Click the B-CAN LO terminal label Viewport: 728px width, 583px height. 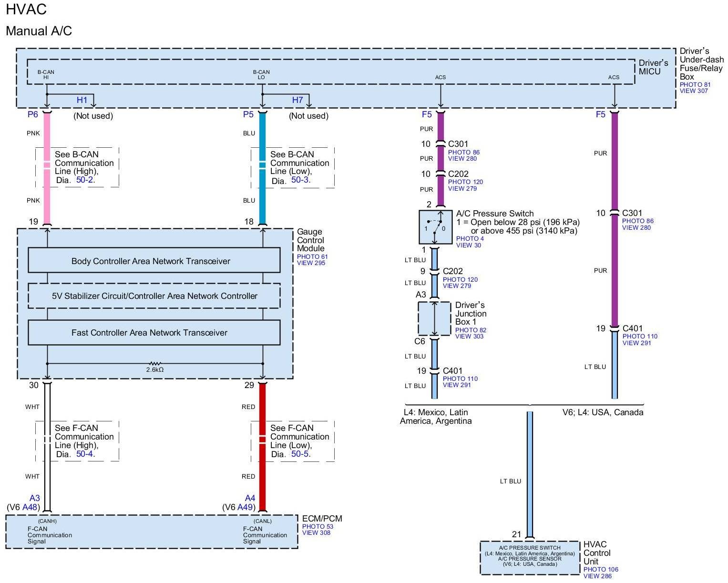point(261,75)
